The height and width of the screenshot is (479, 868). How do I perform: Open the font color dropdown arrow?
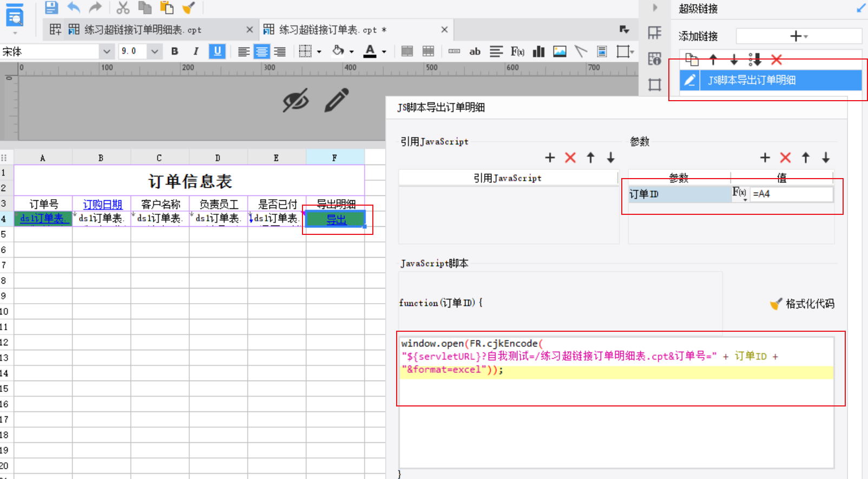coord(384,52)
